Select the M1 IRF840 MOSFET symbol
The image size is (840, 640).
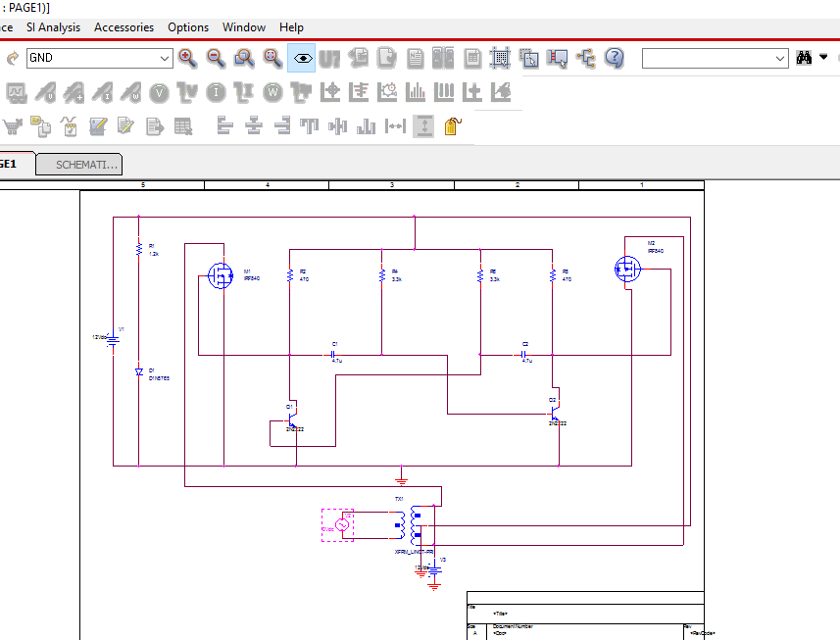pos(221,275)
